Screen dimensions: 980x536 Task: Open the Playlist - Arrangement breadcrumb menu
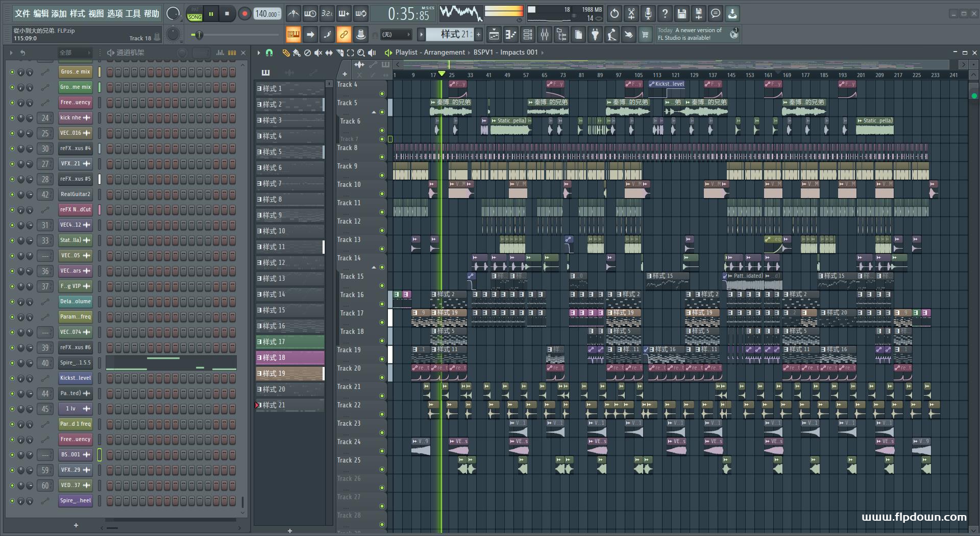click(x=430, y=53)
